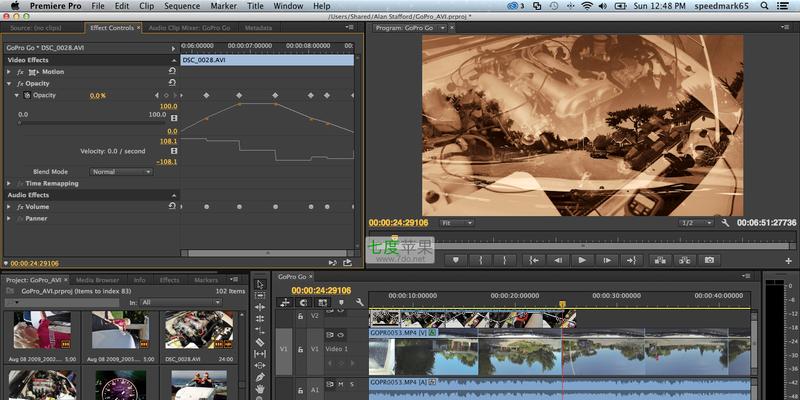Image resolution: width=800 pixels, height=400 pixels.
Task: Select the Slip tool
Action: pyautogui.click(x=260, y=354)
